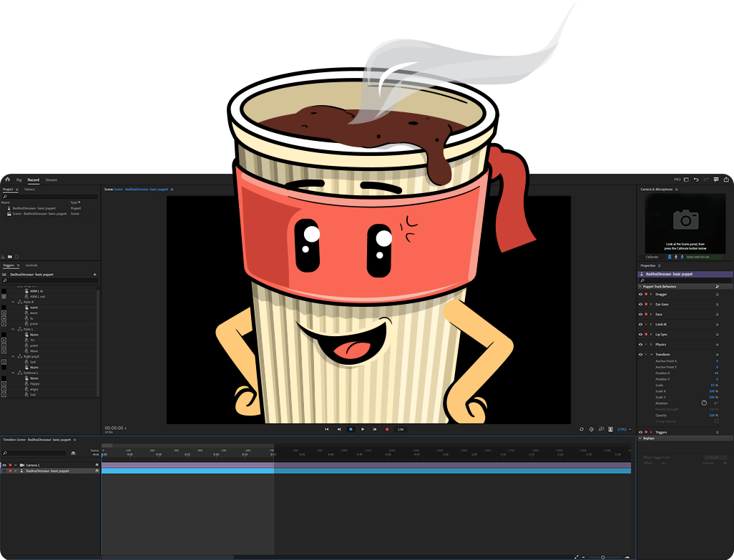Expand the Eye Gaze behavior properties
Image resolution: width=734 pixels, height=560 pixels.
coord(651,304)
